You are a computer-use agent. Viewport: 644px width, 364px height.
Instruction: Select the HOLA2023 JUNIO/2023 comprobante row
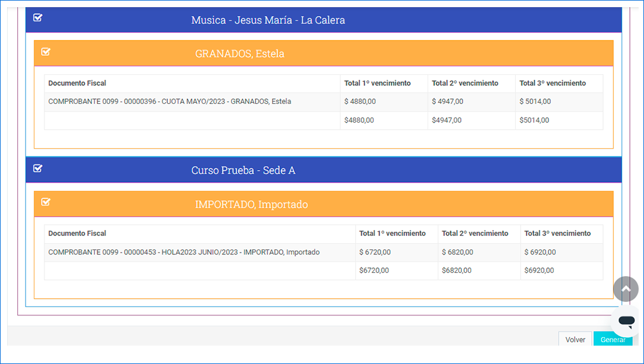pyautogui.click(x=184, y=253)
